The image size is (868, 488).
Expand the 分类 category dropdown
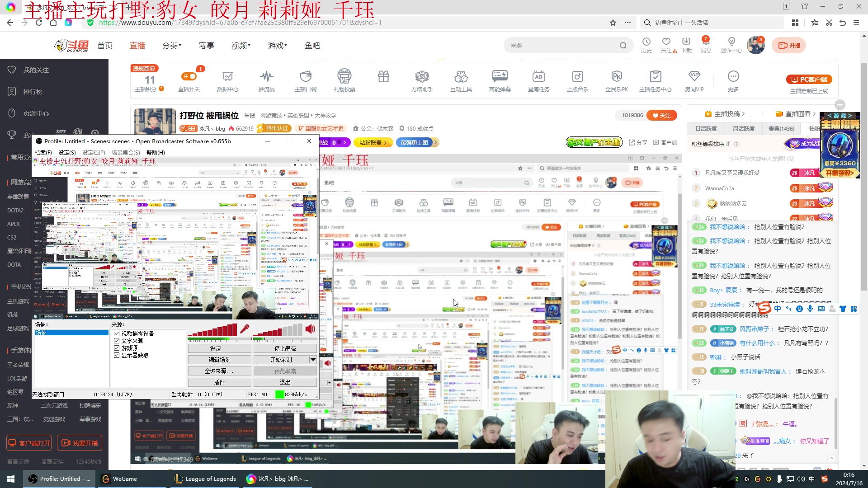pyautogui.click(x=172, y=46)
